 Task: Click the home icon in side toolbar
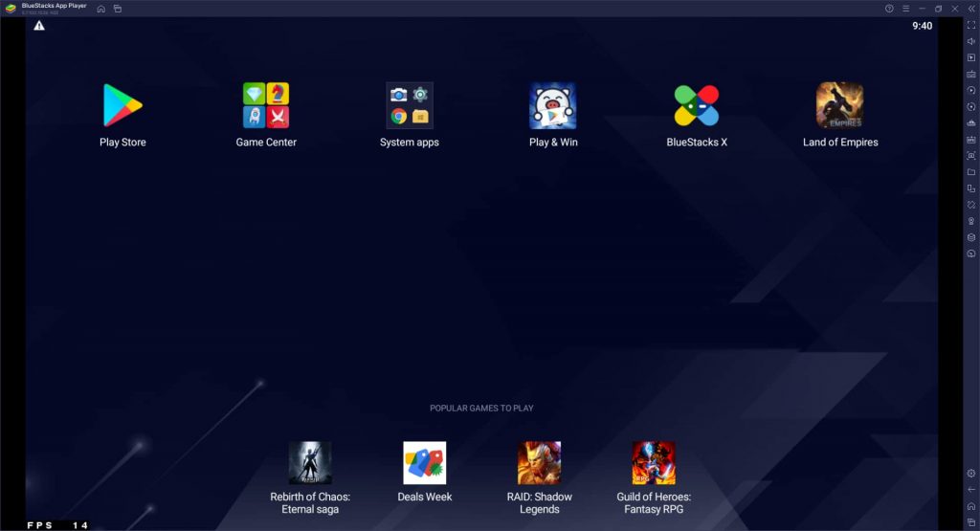point(971,506)
